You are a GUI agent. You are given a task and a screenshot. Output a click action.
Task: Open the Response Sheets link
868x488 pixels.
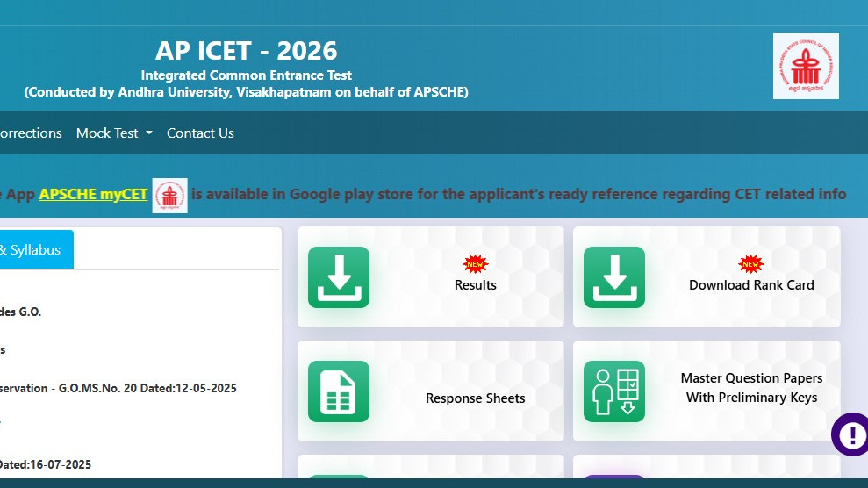475,398
